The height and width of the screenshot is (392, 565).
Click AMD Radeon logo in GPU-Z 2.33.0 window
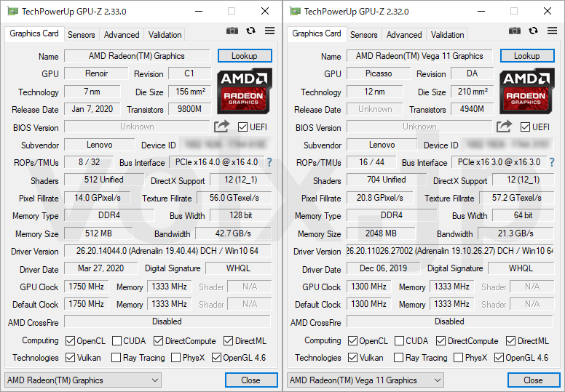pyautogui.click(x=244, y=92)
